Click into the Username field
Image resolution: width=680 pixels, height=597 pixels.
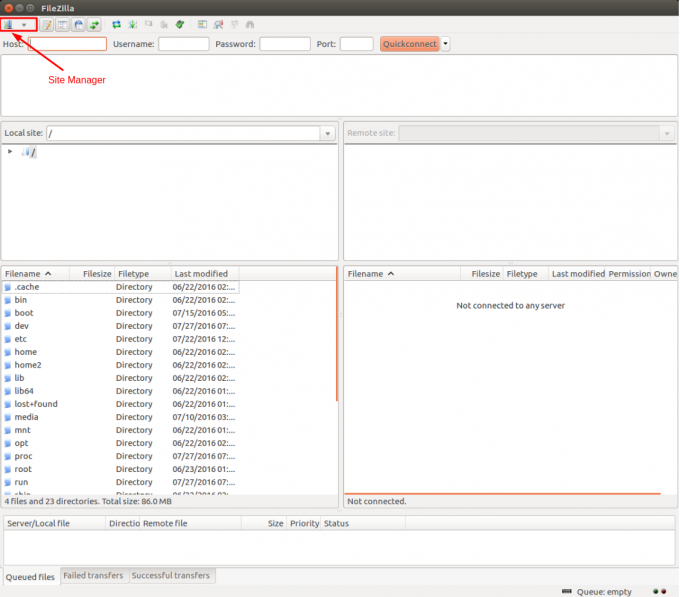pyautogui.click(x=184, y=44)
